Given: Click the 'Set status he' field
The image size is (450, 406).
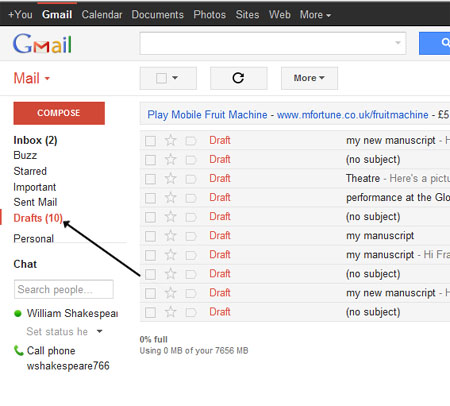Looking at the screenshot, I should (57, 332).
